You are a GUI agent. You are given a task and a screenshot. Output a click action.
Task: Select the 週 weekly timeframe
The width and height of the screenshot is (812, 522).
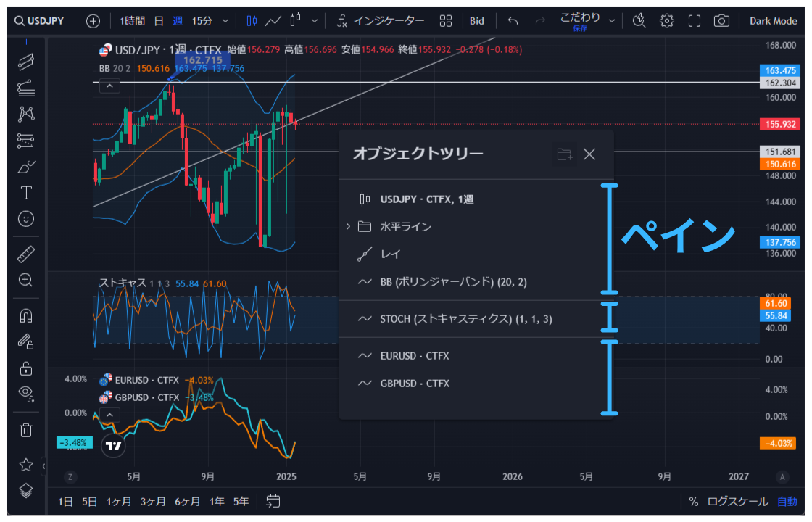[178, 21]
